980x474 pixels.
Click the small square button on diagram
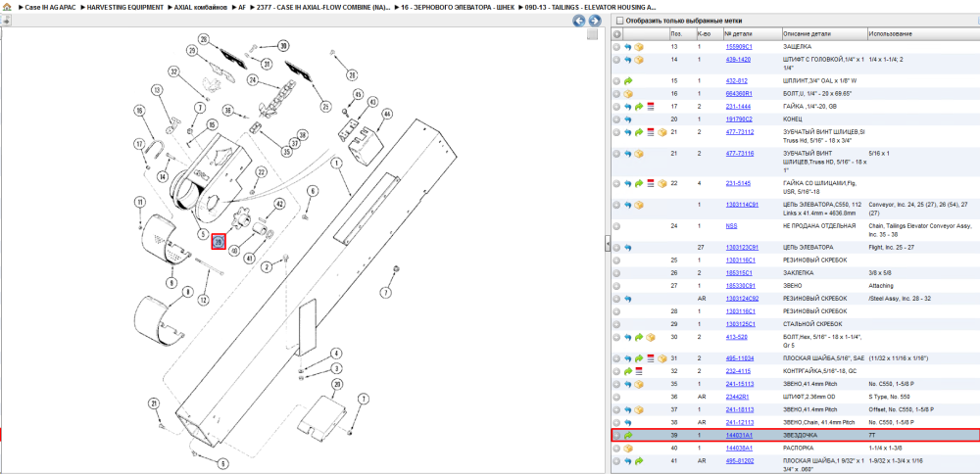click(593, 34)
